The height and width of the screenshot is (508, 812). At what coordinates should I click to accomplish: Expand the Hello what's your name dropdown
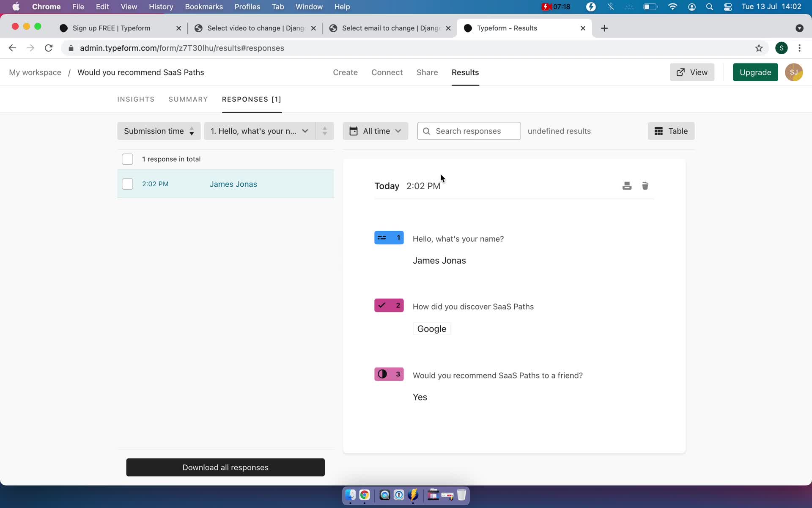click(x=260, y=130)
